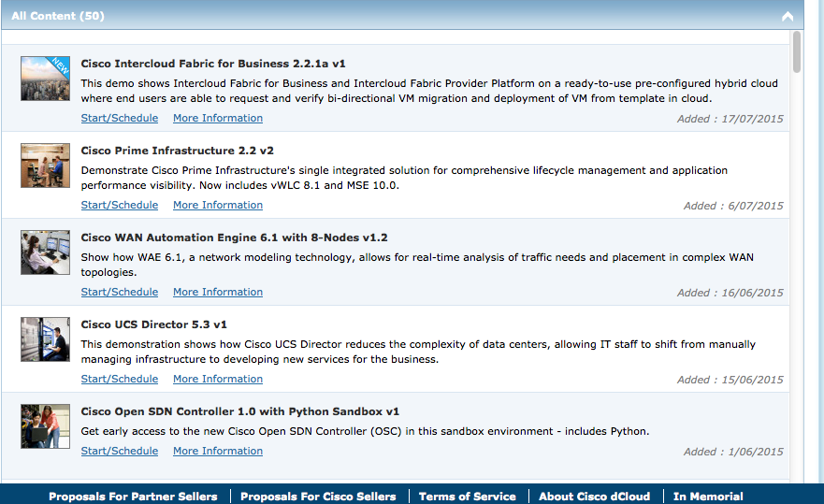Open More Information for Intercloud Fabric

218,119
